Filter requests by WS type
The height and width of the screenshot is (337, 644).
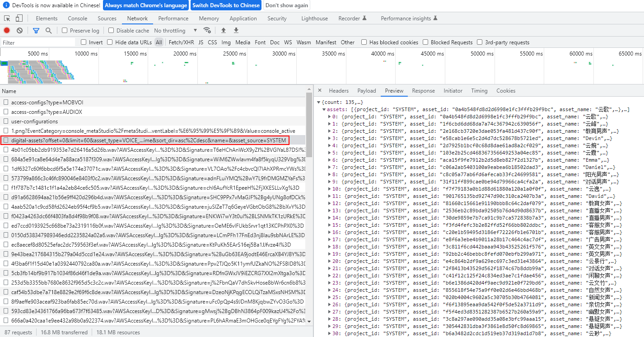point(288,42)
